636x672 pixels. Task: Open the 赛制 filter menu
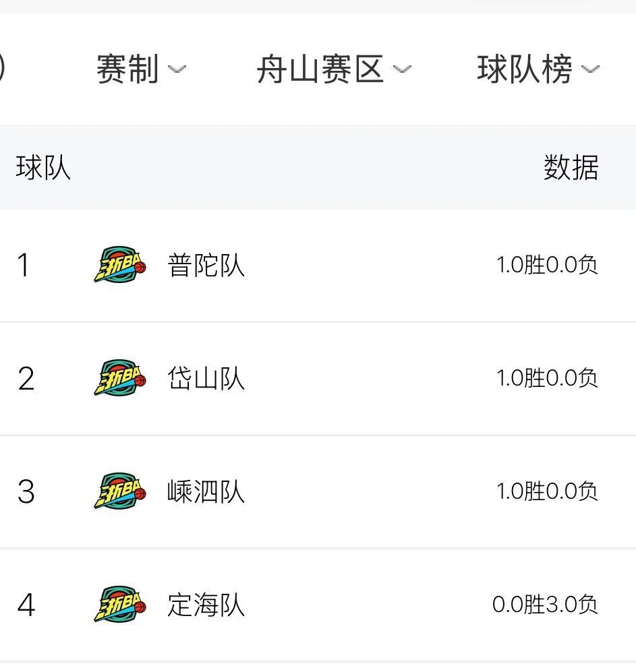(x=142, y=69)
